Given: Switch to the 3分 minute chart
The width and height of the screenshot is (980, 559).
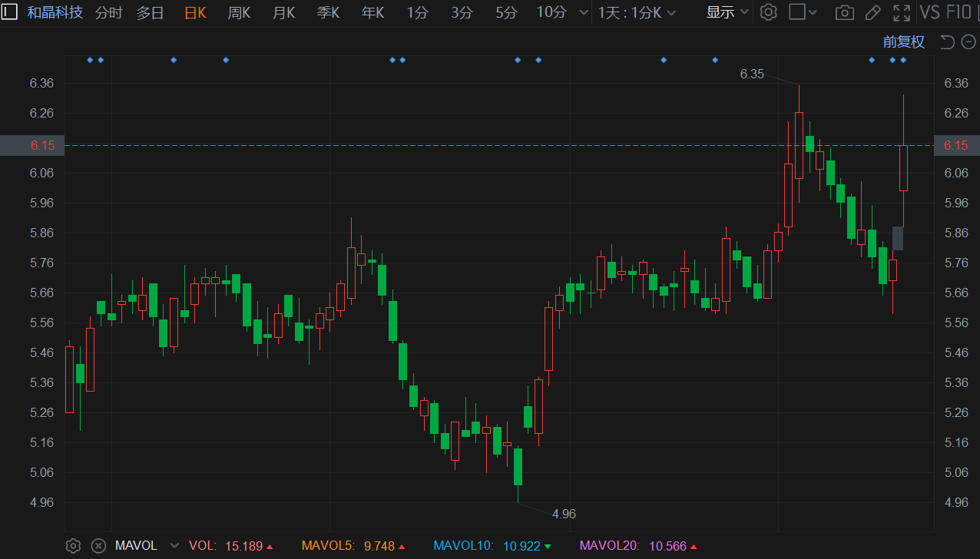Looking at the screenshot, I should 462,12.
